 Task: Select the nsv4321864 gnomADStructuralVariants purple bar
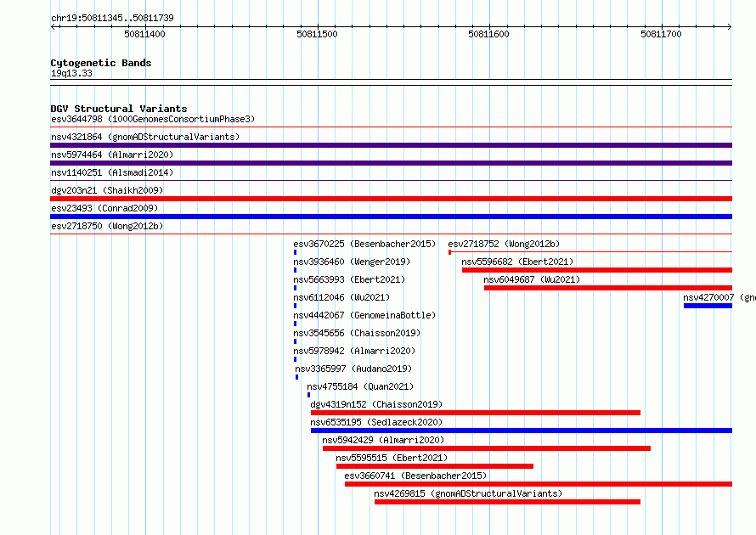pyautogui.click(x=391, y=145)
